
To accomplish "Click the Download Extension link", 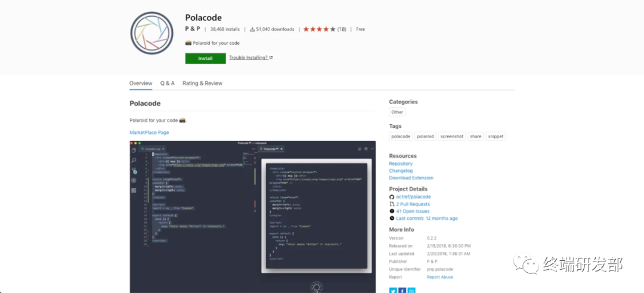I will (411, 178).
